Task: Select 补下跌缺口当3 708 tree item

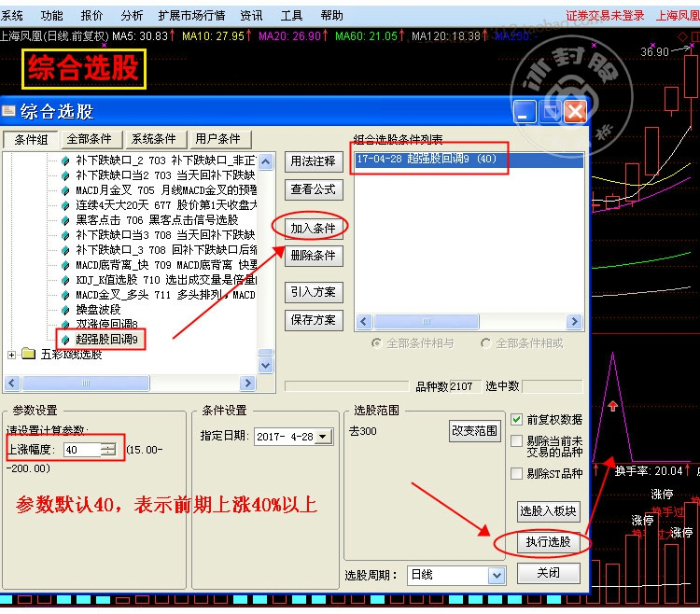Action: point(165,235)
